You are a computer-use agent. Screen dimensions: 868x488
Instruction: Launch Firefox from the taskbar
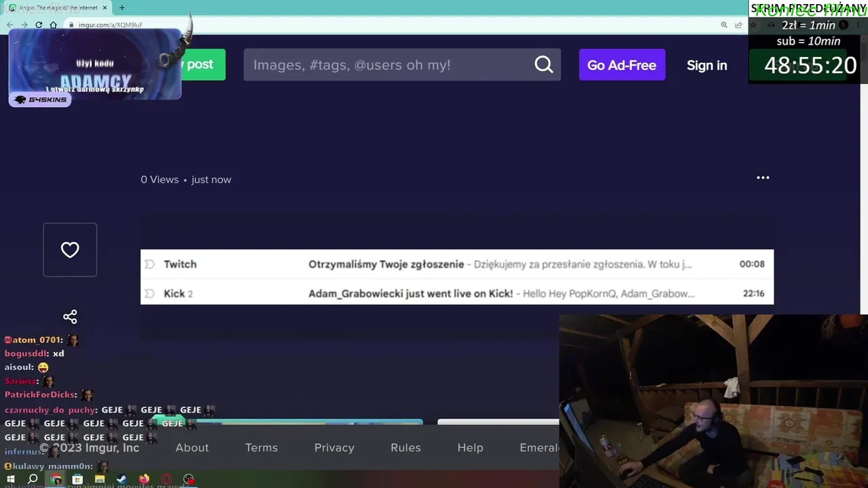(x=144, y=479)
